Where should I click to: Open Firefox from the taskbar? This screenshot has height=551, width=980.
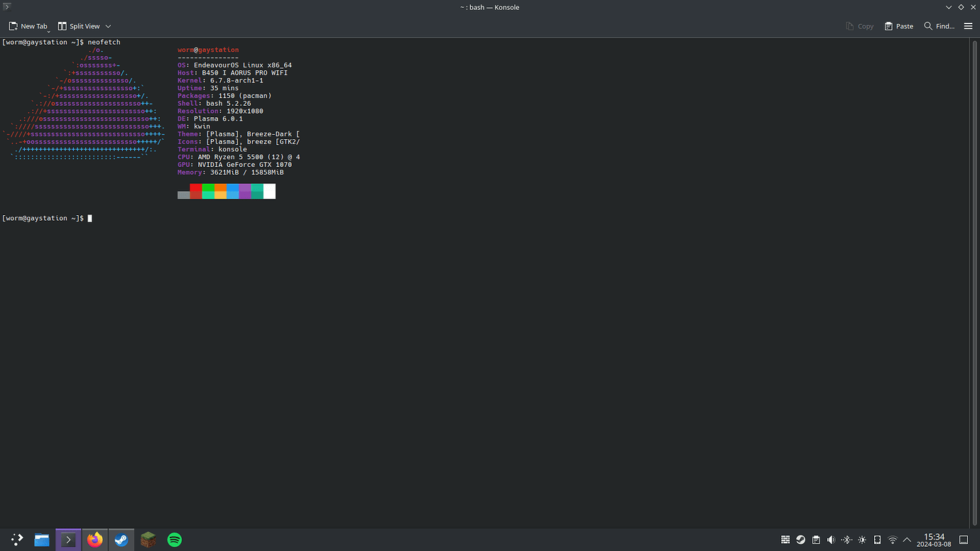tap(94, 540)
